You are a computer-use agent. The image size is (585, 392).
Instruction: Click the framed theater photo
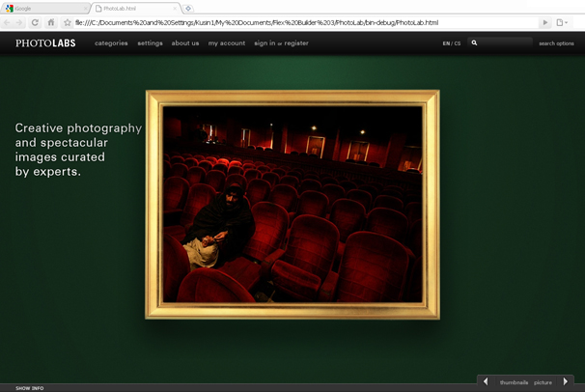[292, 204]
